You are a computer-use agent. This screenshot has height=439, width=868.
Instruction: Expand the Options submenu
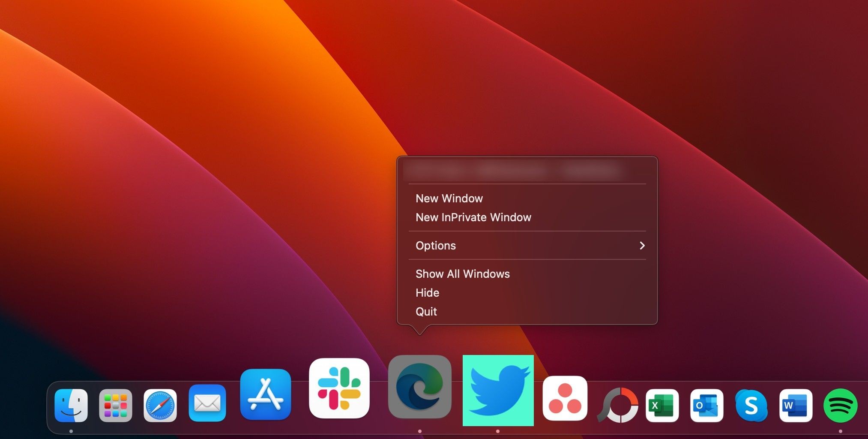(527, 246)
